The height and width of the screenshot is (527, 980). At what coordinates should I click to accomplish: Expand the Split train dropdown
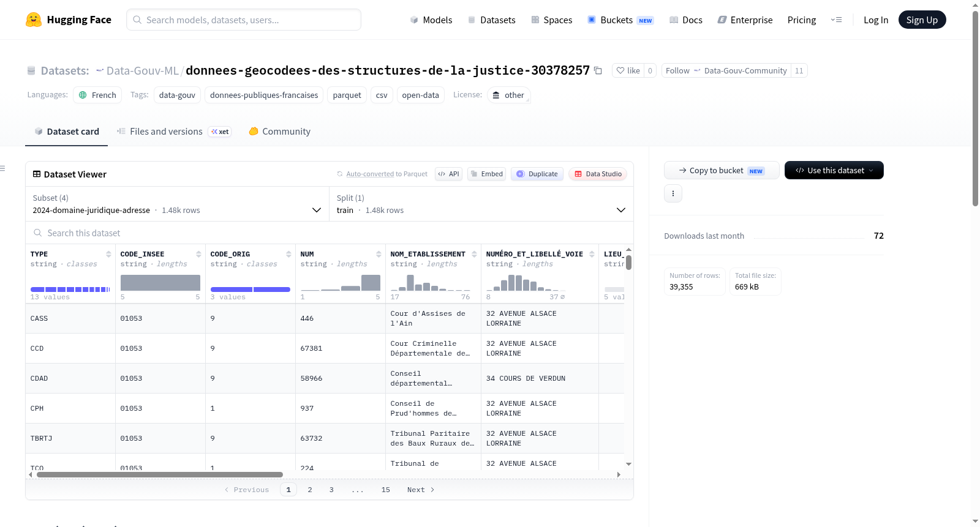pyautogui.click(x=481, y=204)
